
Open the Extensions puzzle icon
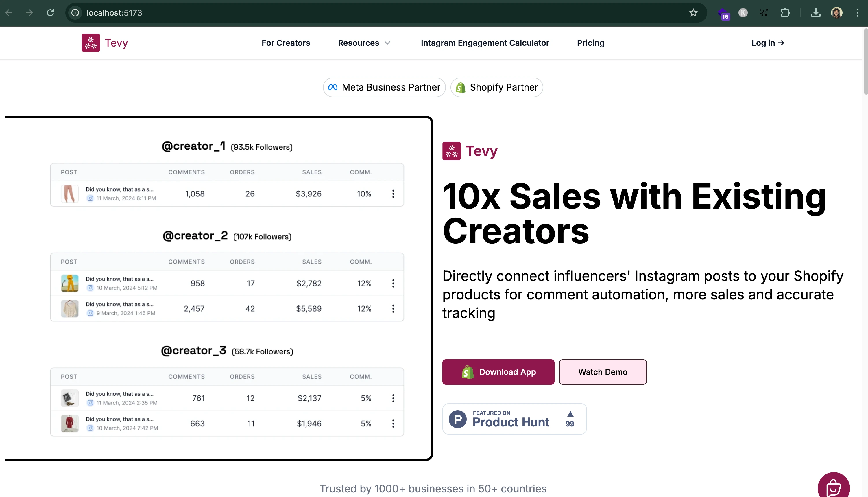click(785, 13)
